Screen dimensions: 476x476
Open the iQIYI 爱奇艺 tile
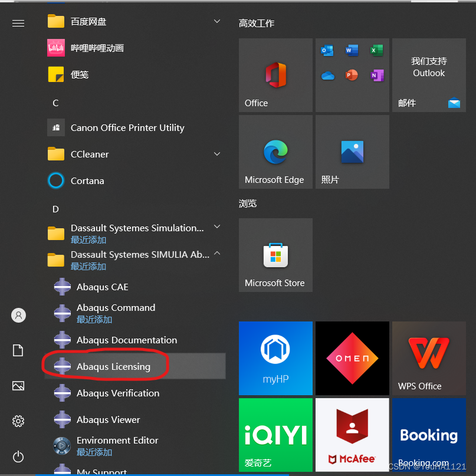[x=275, y=435]
